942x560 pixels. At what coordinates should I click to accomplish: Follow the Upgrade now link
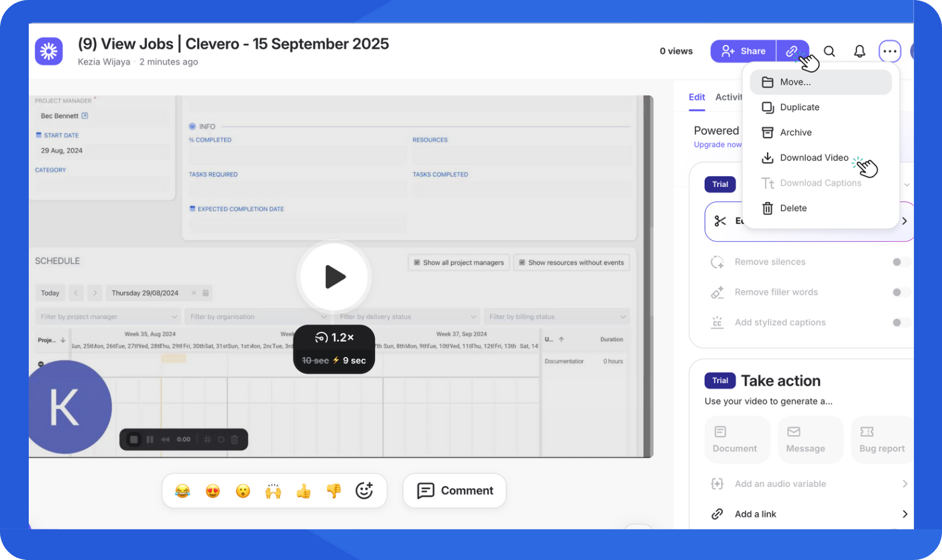click(x=717, y=144)
